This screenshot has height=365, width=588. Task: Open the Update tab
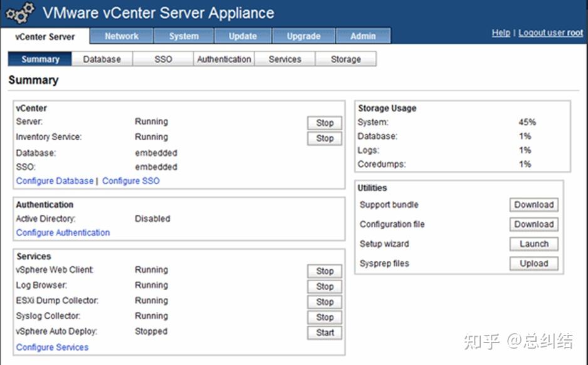point(243,36)
